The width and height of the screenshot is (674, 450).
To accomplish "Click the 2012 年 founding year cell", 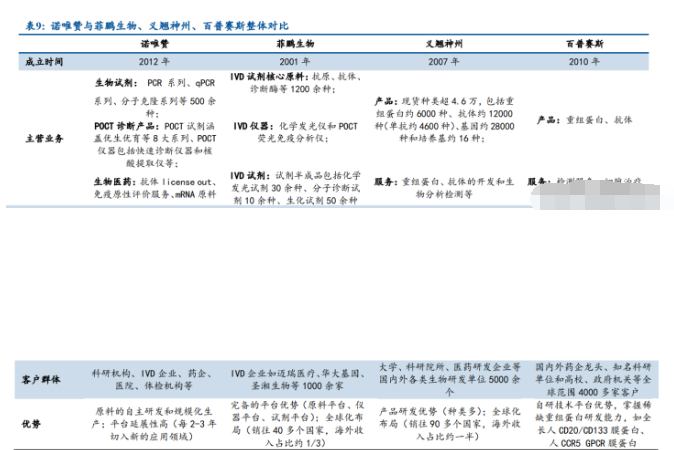I will pyautogui.click(x=154, y=62).
